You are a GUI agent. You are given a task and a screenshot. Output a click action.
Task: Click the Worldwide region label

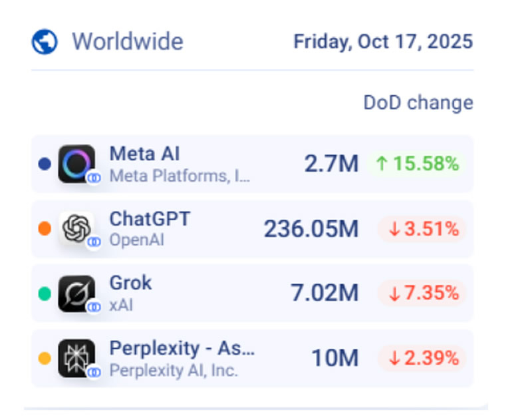coord(127,42)
